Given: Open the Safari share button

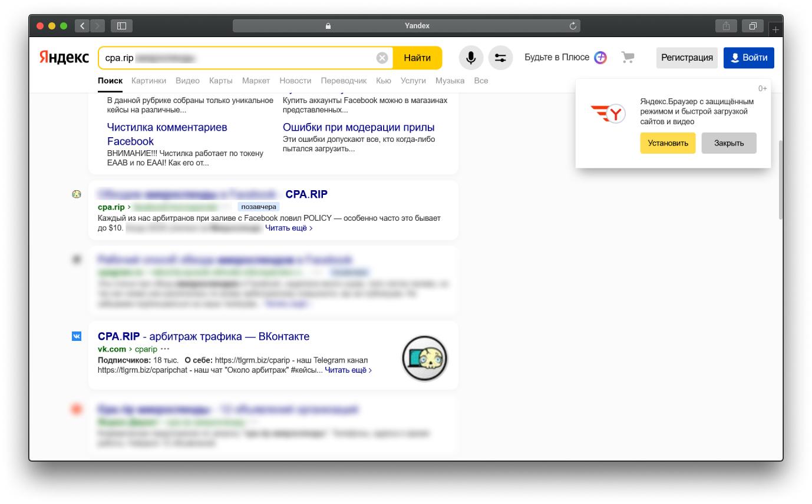Looking at the screenshot, I should click(726, 26).
